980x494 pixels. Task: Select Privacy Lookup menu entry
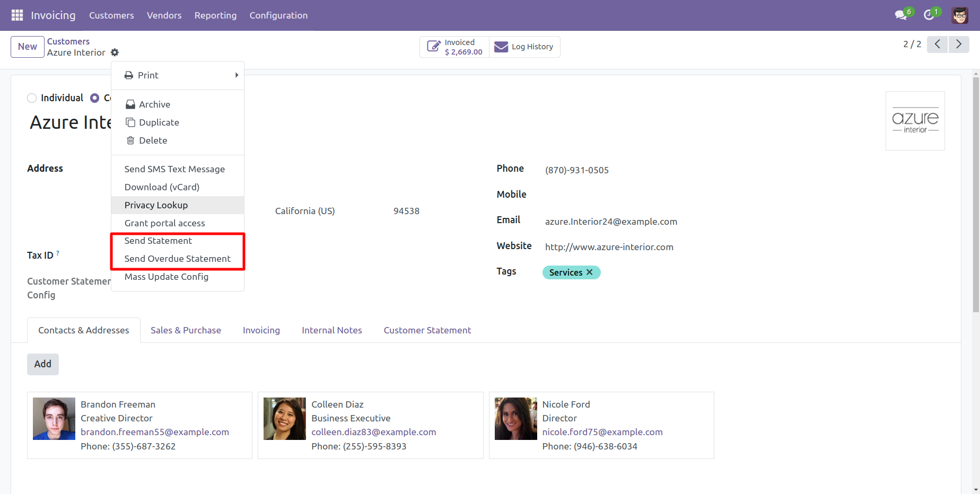178,205
